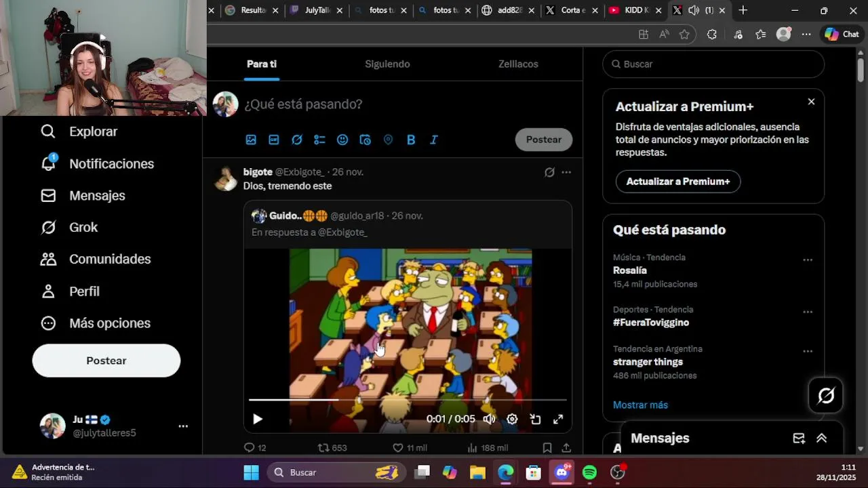868x488 pixels.
Task: Open a new browser tab
Action: (743, 10)
